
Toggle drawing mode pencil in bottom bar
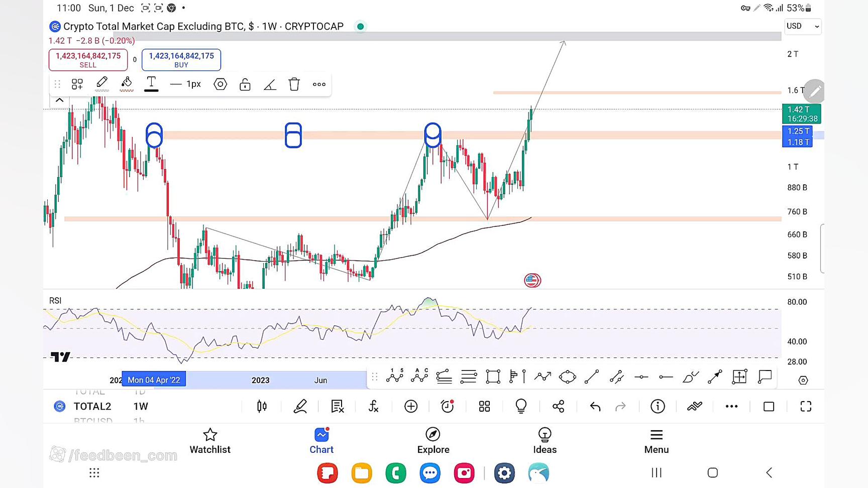coord(300,406)
